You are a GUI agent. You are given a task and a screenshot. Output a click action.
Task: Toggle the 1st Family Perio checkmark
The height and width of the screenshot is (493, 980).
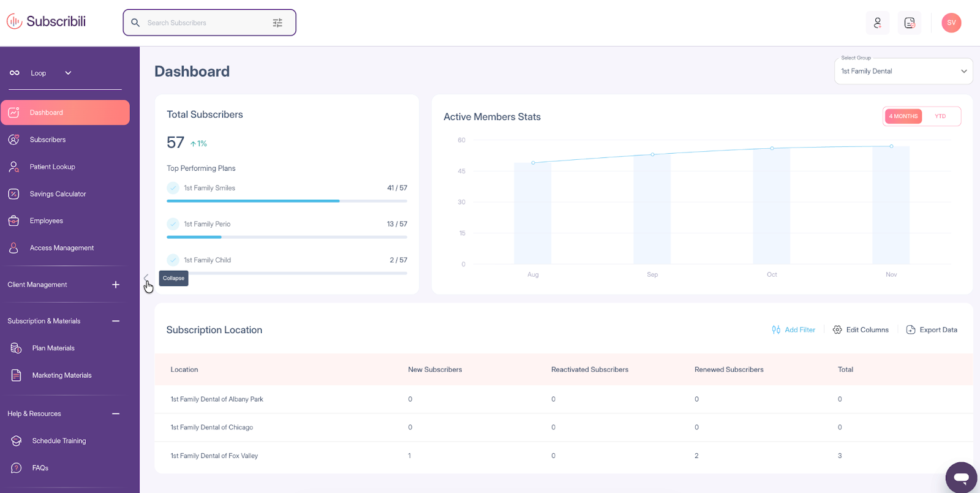173,224
